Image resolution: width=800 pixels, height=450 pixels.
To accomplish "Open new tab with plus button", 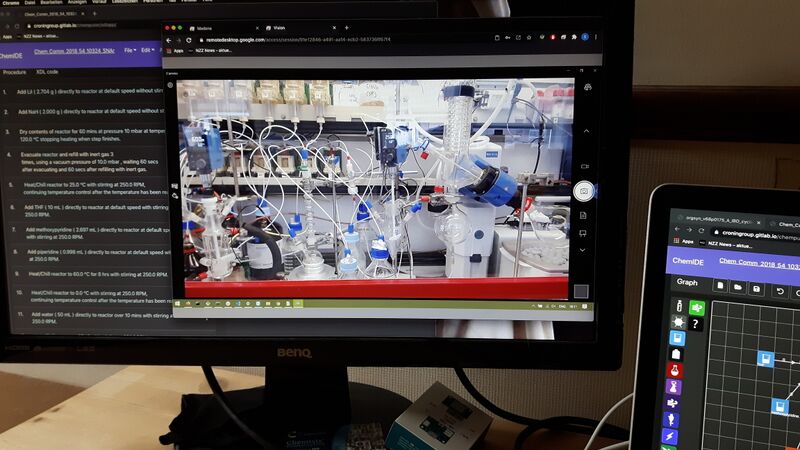I will 346,27.
